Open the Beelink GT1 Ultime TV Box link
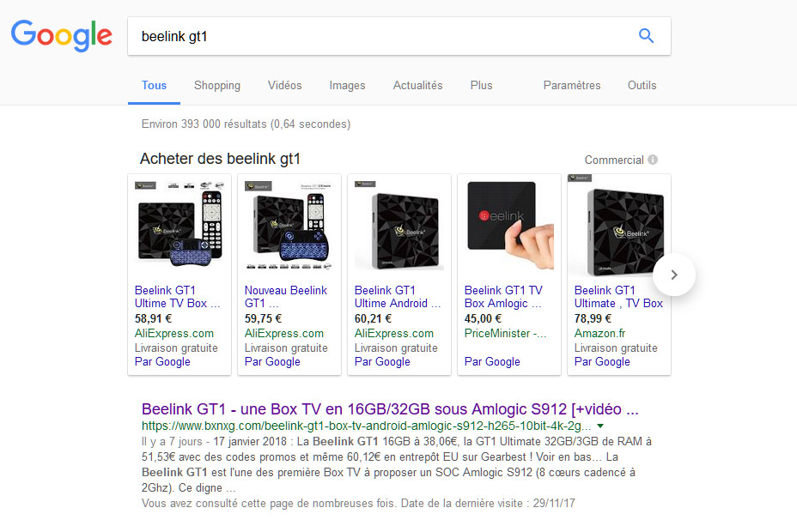This screenshot has height=532, width=797. [x=178, y=296]
